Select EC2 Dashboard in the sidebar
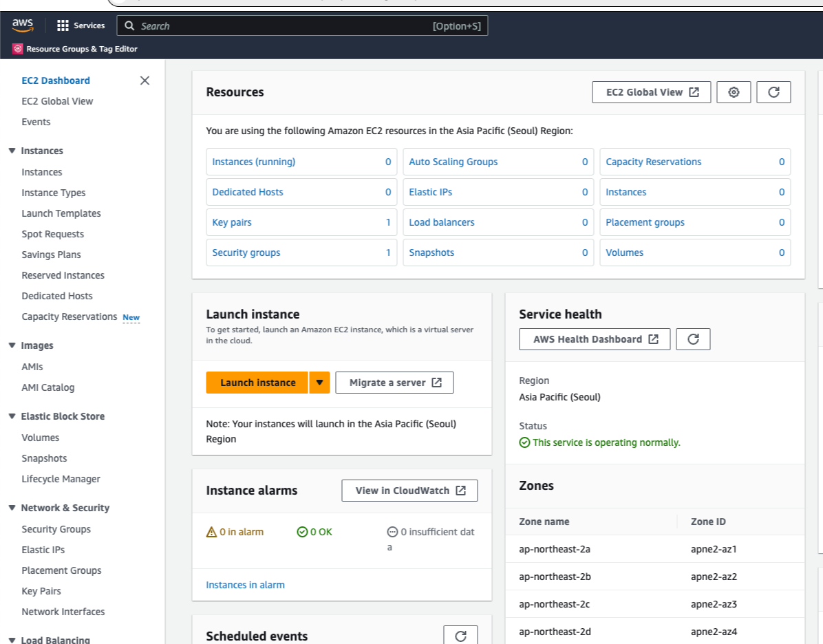Screen dimensions: 823x644 pos(56,80)
